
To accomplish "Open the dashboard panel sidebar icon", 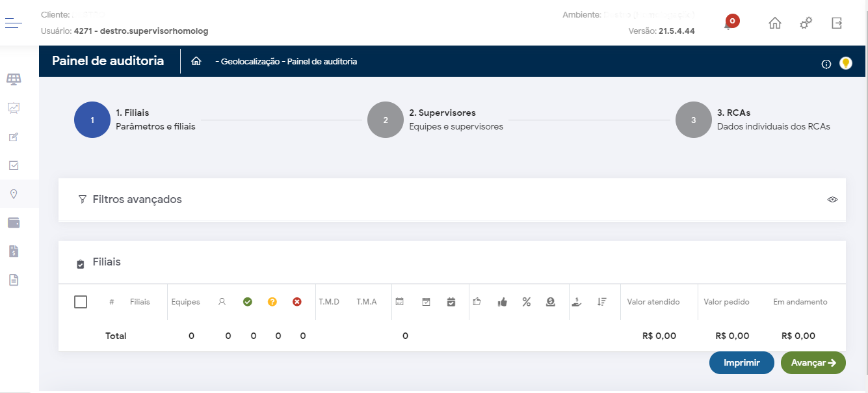I will [14, 79].
